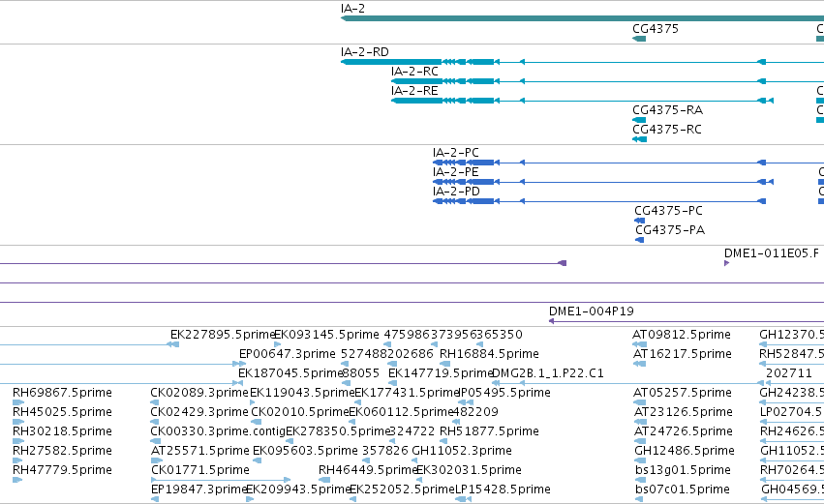Click EST CK02010.5prime
Image resolution: width=824 pixels, height=504 pixels.
tap(300, 413)
